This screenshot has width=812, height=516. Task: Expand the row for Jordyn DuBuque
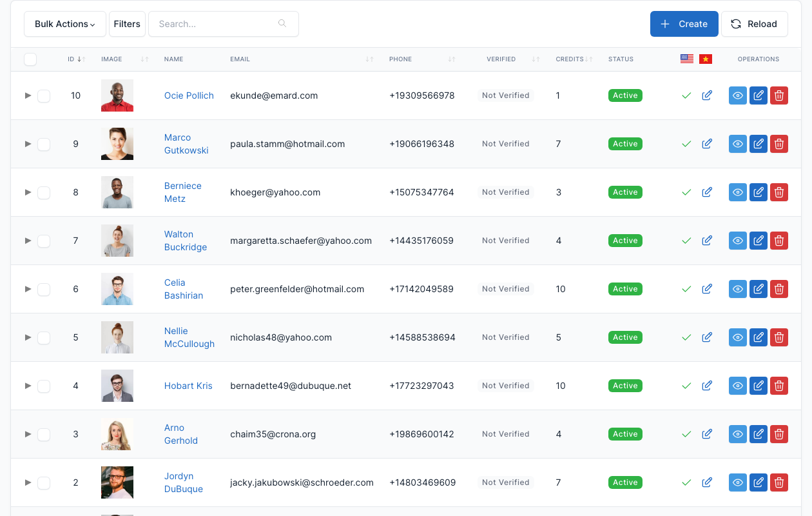pos(28,482)
